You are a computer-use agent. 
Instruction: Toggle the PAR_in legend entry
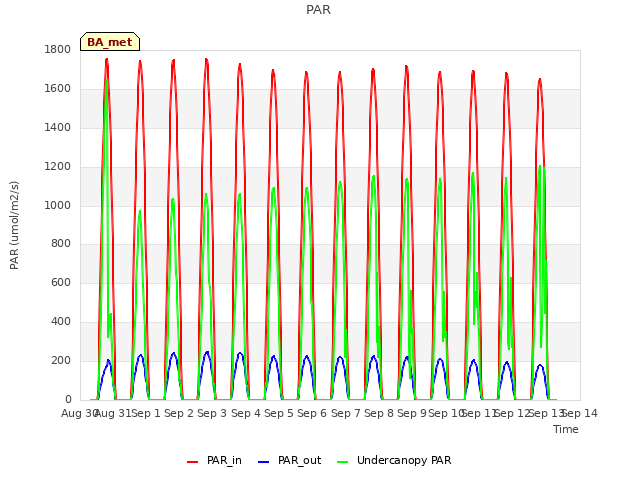click(214, 460)
